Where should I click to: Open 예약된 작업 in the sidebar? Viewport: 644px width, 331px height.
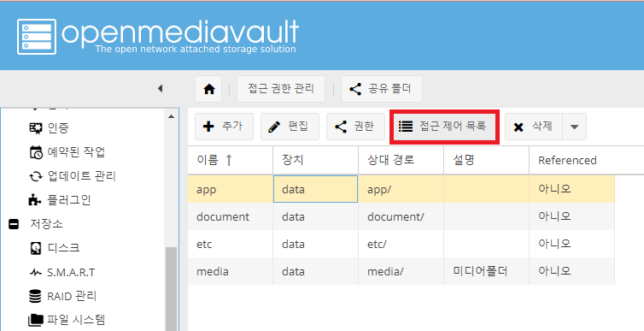click(76, 151)
